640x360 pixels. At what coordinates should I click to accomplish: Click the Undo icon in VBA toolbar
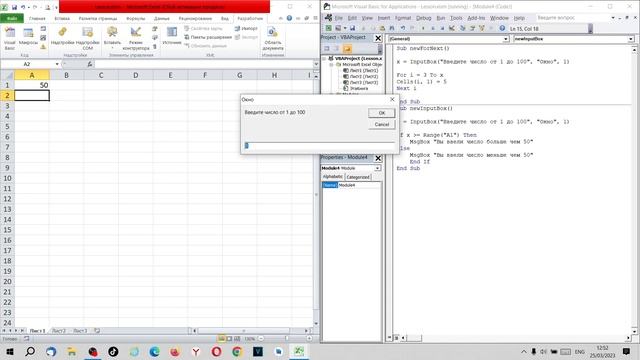coord(403,28)
